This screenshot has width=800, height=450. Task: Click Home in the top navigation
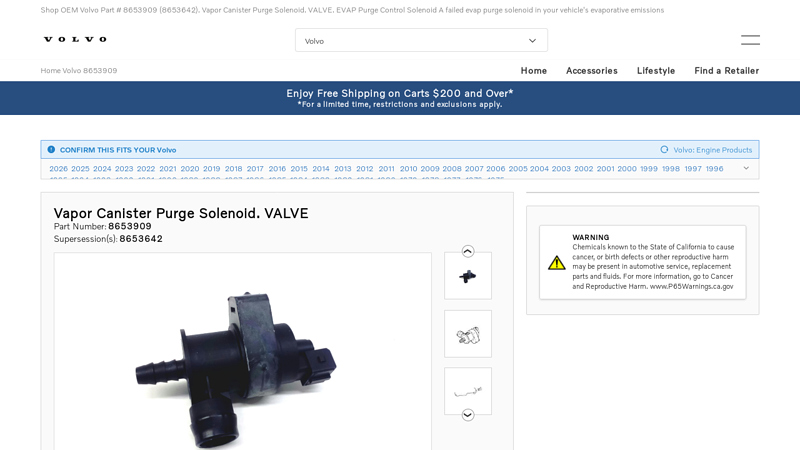534,71
